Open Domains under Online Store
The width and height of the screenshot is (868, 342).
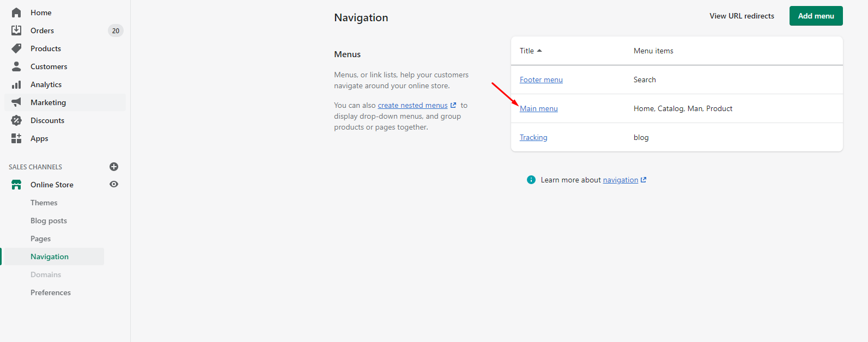point(46,274)
